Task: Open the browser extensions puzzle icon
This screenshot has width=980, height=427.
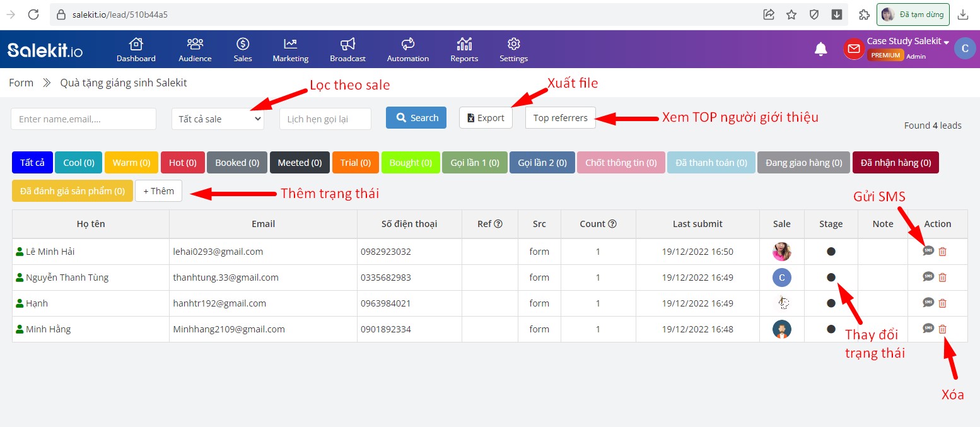Action: [x=865, y=15]
